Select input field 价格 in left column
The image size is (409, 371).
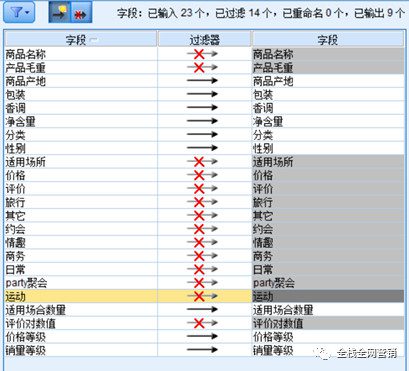click(x=80, y=175)
